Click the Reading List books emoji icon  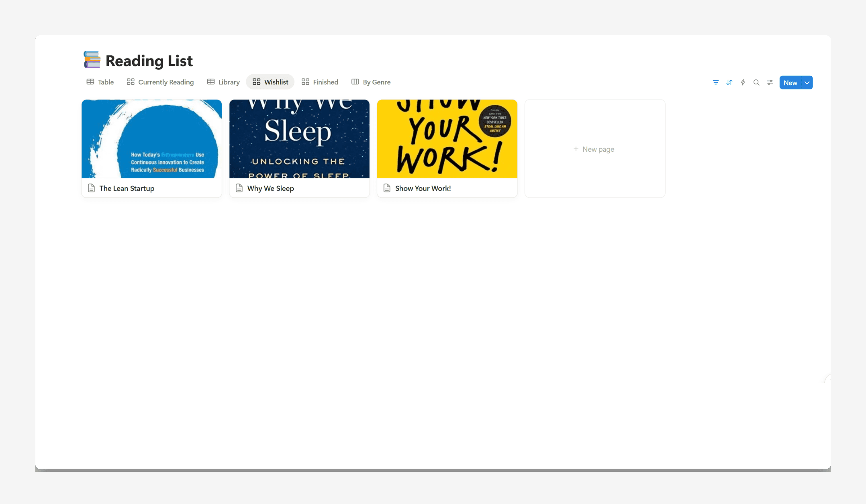[x=91, y=59]
